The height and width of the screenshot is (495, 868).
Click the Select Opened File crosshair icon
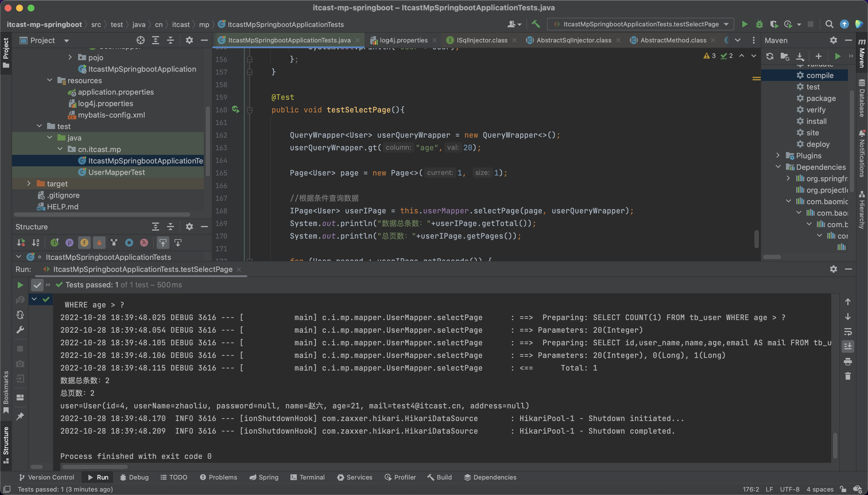[140, 40]
